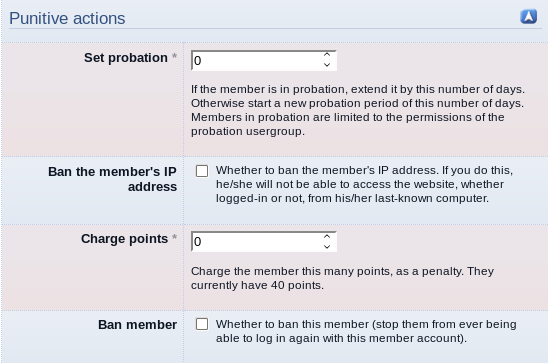548x363 pixels.
Task: Click the ban member explanation text
Action: point(366,331)
